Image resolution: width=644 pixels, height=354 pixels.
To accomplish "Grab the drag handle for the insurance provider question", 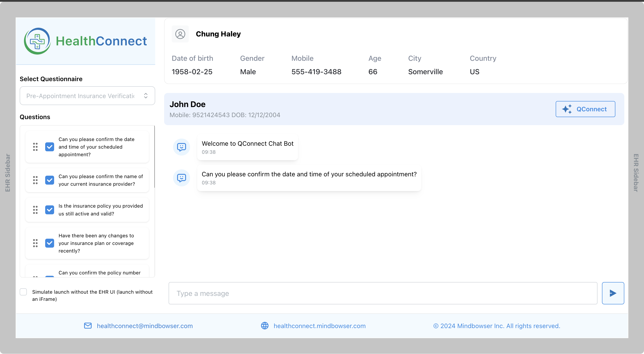I will pyautogui.click(x=35, y=180).
